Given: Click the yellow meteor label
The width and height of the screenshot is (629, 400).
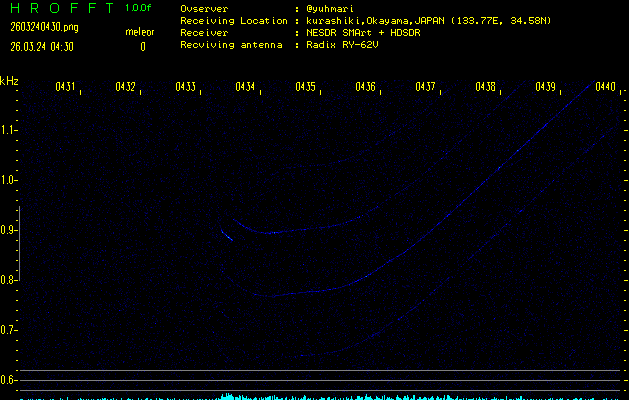Looking at the screenshot, I should click(x=140, y=32).
